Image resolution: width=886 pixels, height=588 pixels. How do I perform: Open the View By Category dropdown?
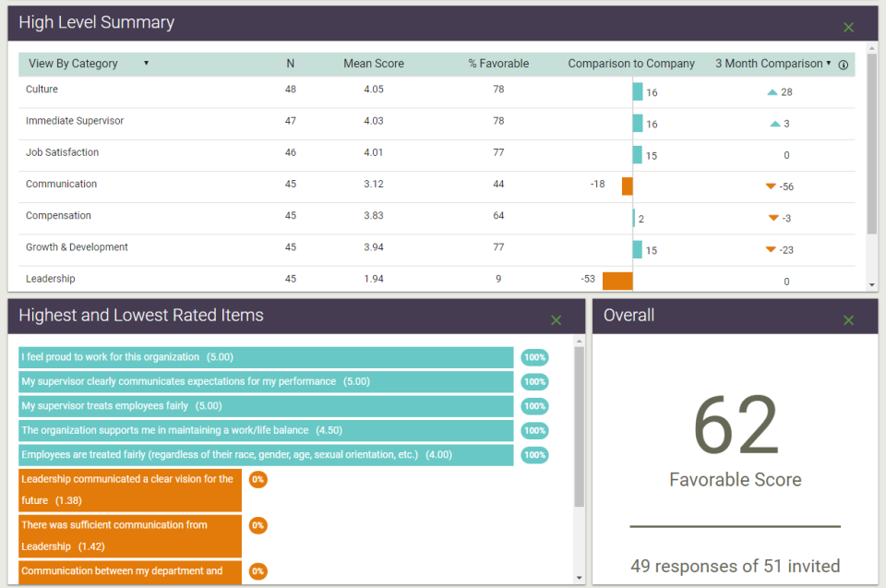click(x=89, y=64)
